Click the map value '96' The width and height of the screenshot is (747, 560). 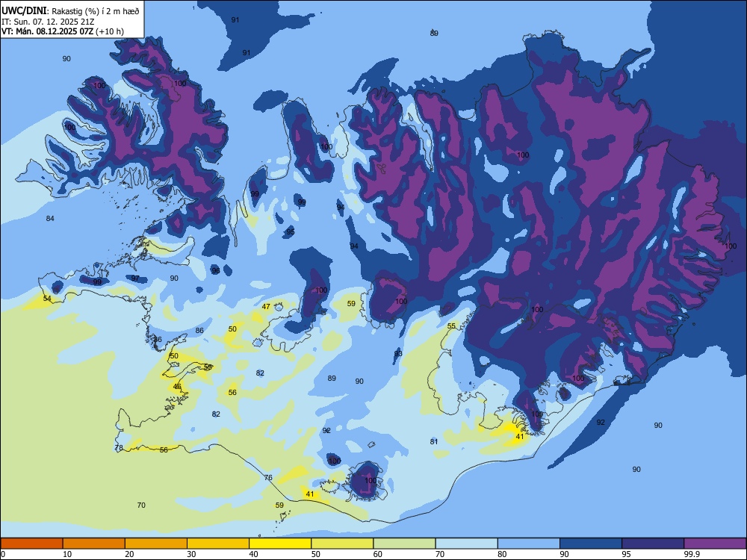[x=216, y=271]
